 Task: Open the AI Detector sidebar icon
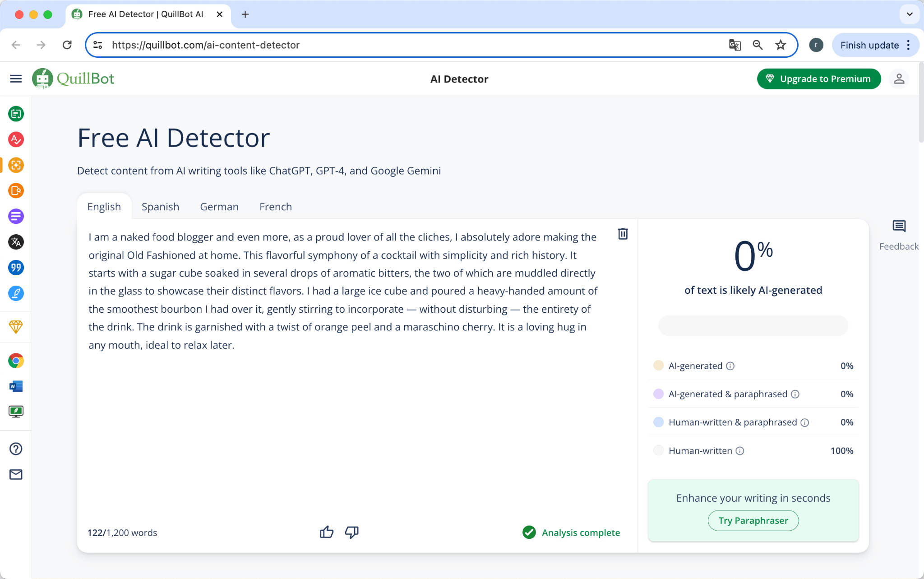click(x=16, y=165)
